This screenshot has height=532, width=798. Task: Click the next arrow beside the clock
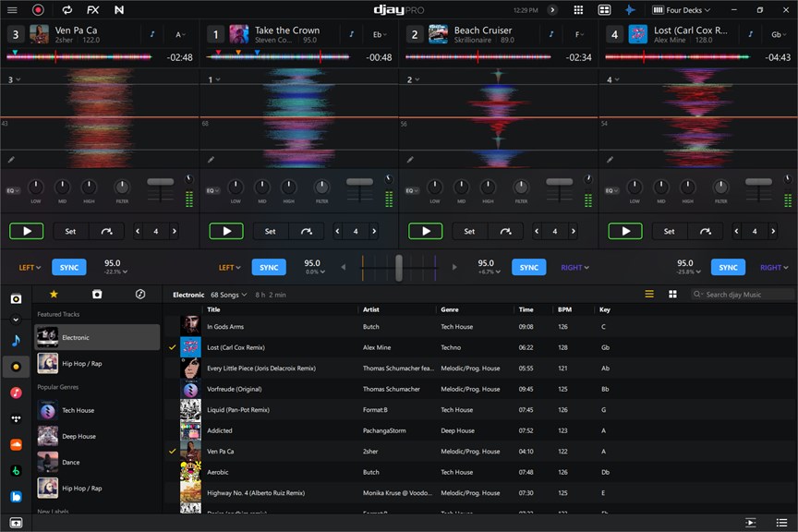pyautogui.click(x=552, y=10)
